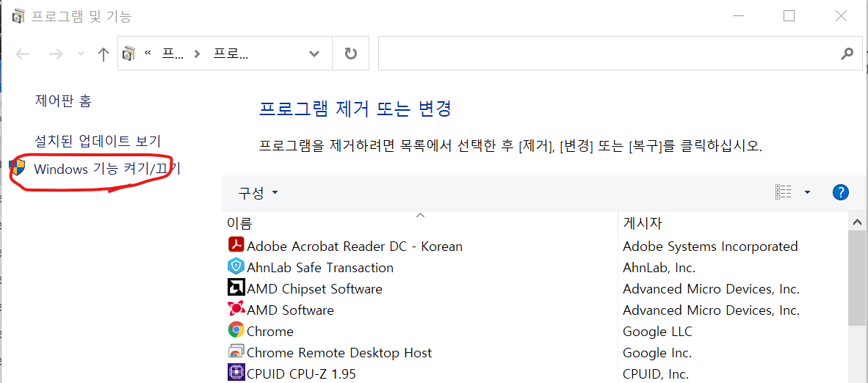Viewport: 868px width, 383px height.
Task: Select Chrome Remote Desktop Host entry
Action: pos(339,353)
